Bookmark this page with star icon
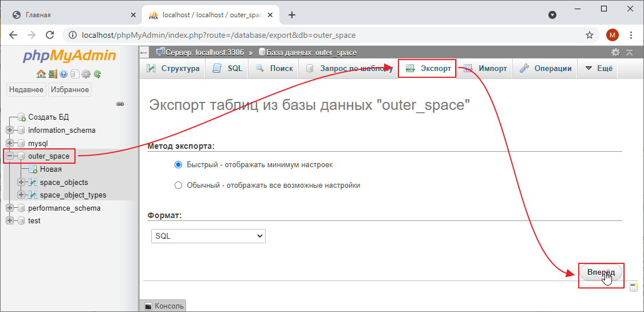The height and width of the screenshot is (312, 644). coord(589,35)
